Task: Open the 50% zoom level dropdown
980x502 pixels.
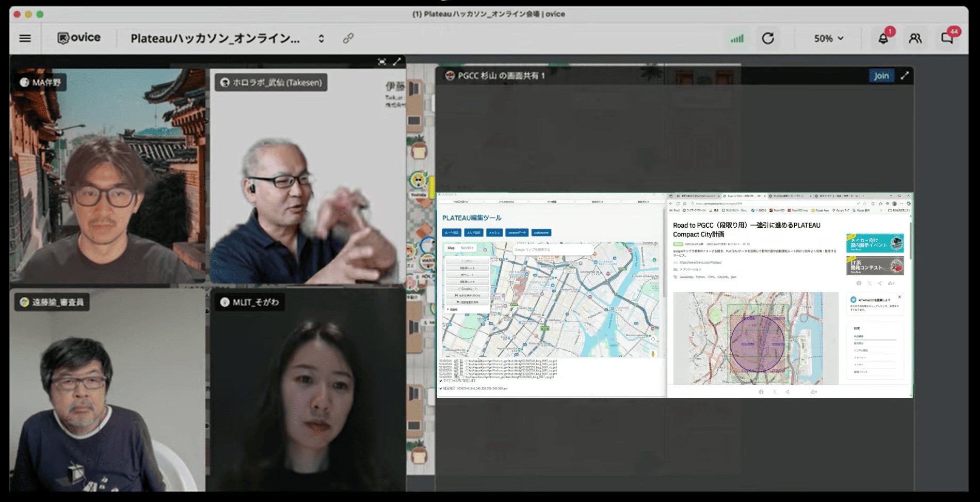Action: [x=828, y=39]
